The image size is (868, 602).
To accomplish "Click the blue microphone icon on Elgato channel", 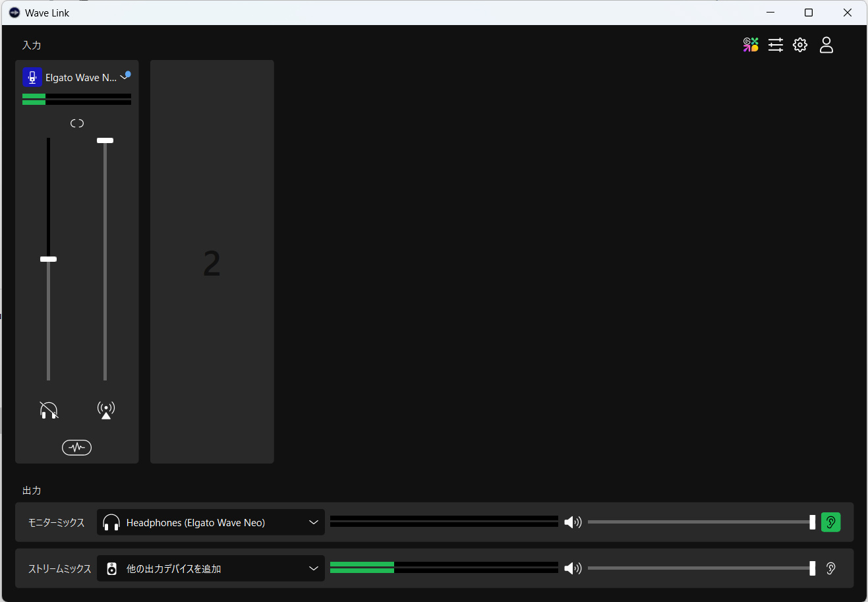I will [32, 77].
